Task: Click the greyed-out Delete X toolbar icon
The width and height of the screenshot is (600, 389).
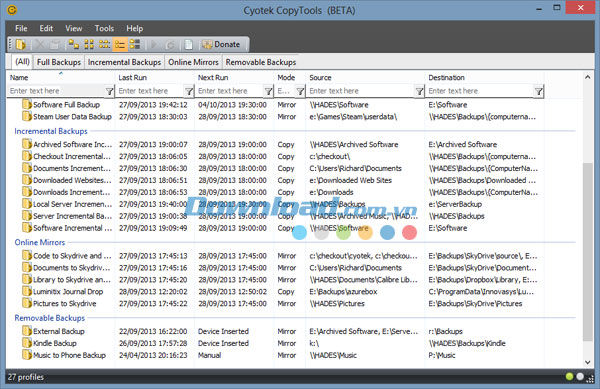Action: 40,44
